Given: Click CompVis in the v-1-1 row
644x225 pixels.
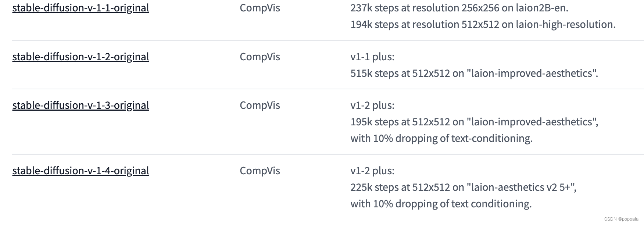Looking at the screenshot, I should 260,8.
